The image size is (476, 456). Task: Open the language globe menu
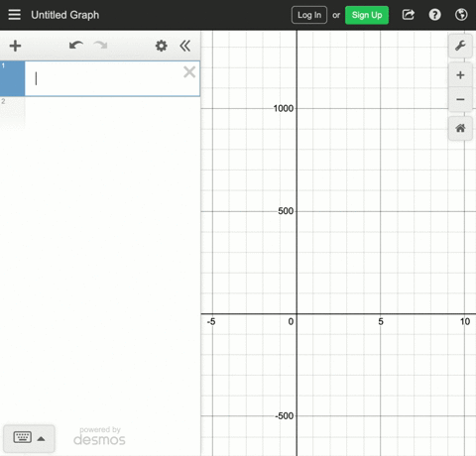pyautogui.click(x=461, y=15)
